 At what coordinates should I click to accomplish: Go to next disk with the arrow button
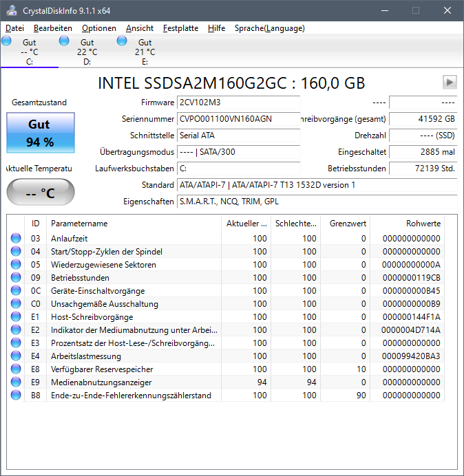tap(450, 83)
